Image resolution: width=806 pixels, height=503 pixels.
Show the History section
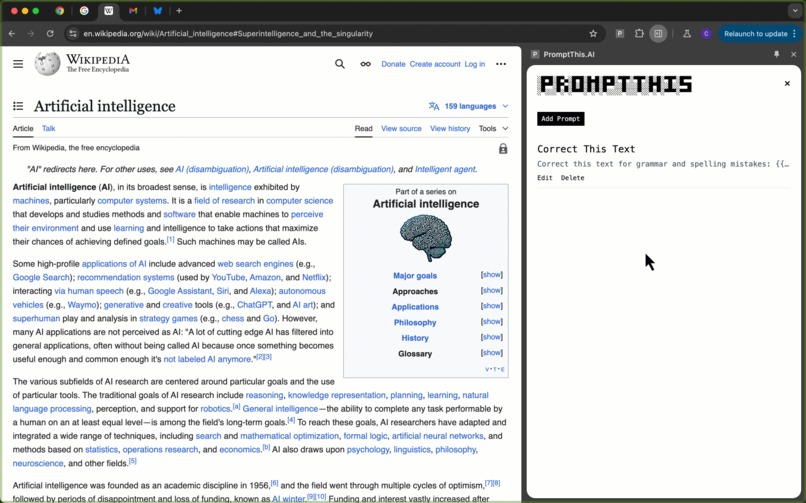click(x=491, y=337)
